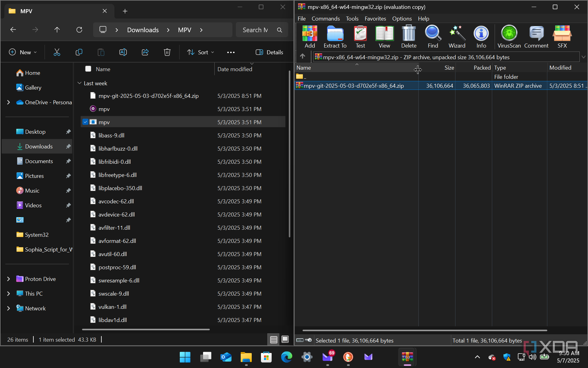Click Downloads in the breadcrumb path

pos(143,30)
